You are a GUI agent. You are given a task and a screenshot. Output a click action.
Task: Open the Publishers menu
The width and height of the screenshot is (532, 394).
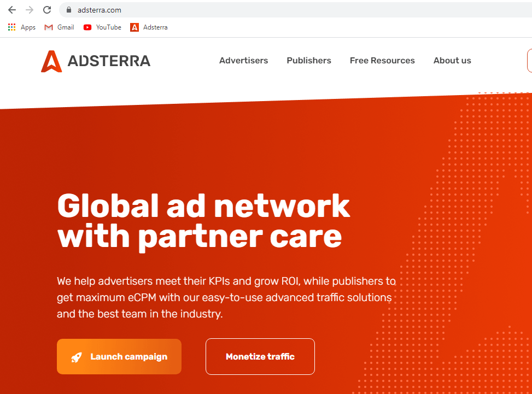pos(309,60)
